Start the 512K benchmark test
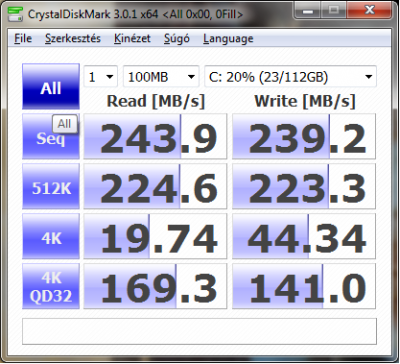The height and width of the screenshot is (364, 400). click(x=51, y=186)
